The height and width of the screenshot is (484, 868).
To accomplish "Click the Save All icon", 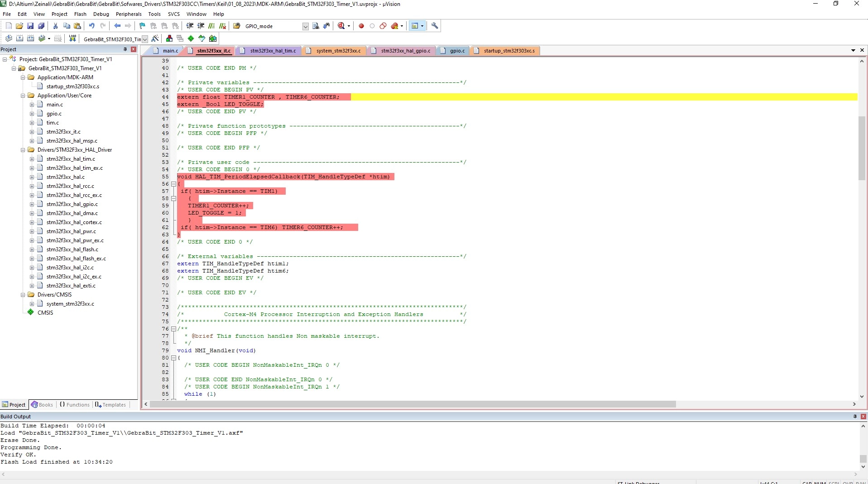I will pos(41,26).
